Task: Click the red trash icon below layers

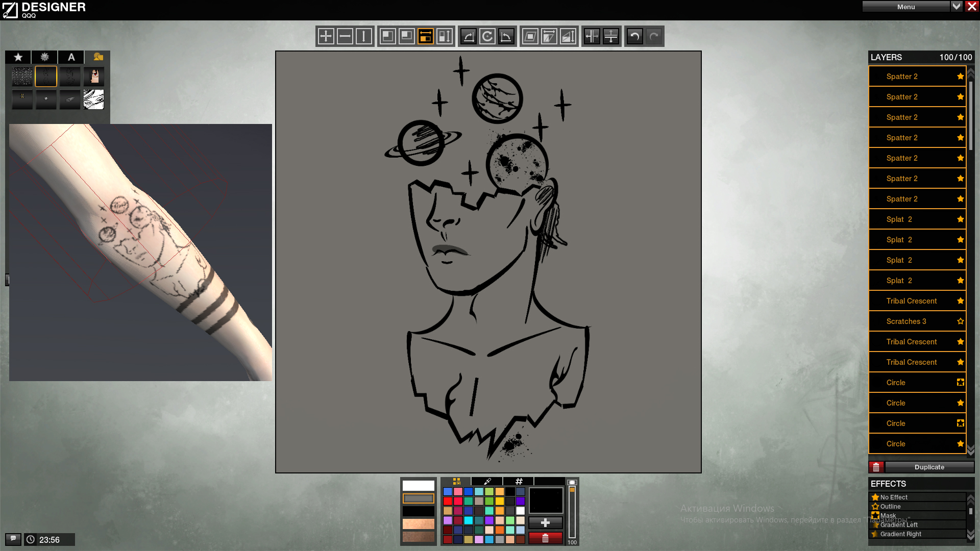Action: coord(876,467)
